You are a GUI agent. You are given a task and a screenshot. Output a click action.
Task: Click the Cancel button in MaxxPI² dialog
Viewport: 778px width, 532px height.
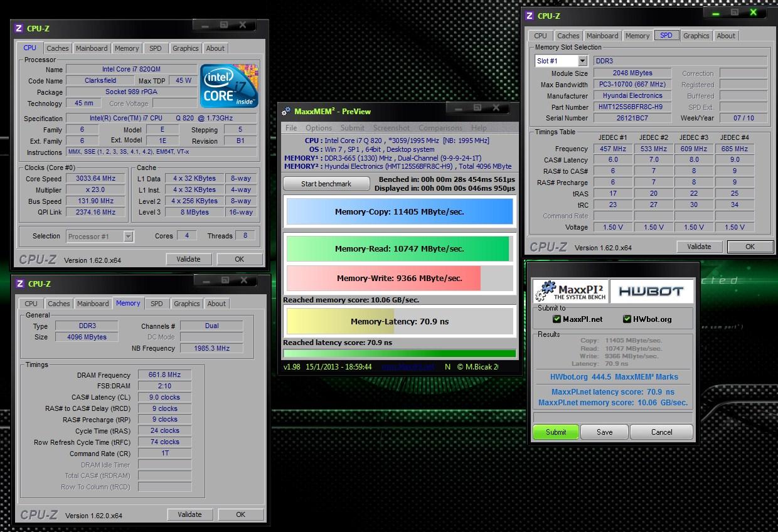click(x=662, y=432)
